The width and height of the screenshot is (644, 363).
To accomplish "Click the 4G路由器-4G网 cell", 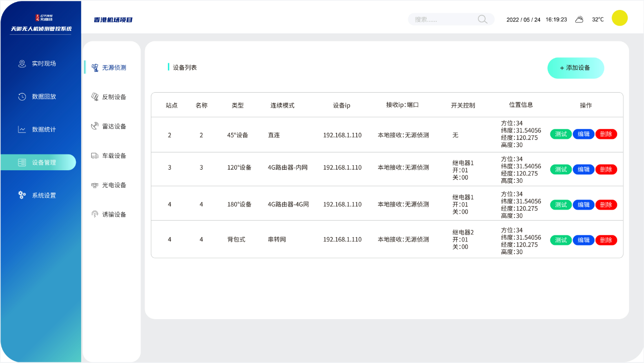I will click(x=289, y=204).
